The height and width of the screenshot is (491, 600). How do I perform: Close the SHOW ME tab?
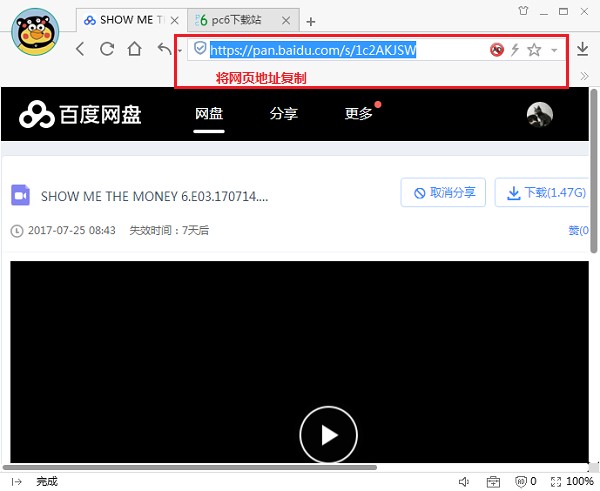pos(174,20)
